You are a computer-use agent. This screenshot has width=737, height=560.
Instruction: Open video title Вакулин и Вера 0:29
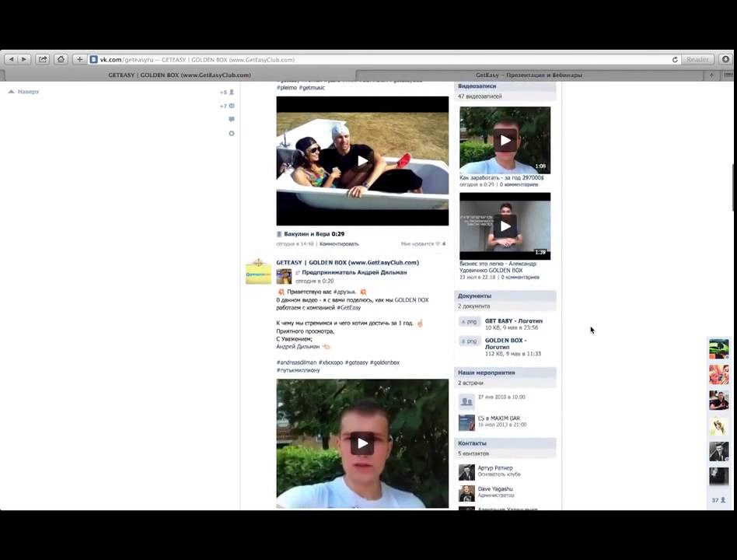[x=314, y=233]
